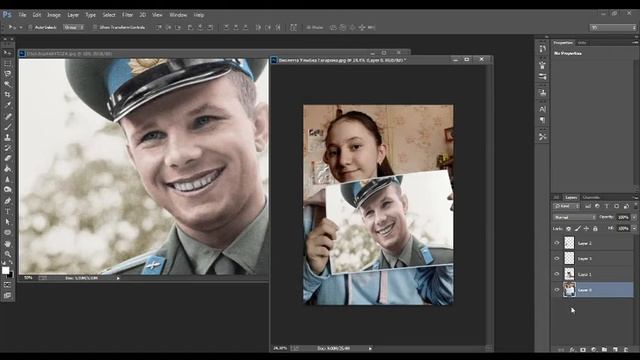Open the Auto-Select Group dropdown
Viewport: 640px width, 360px height.
pyautogui.click(x=74, y=27)
